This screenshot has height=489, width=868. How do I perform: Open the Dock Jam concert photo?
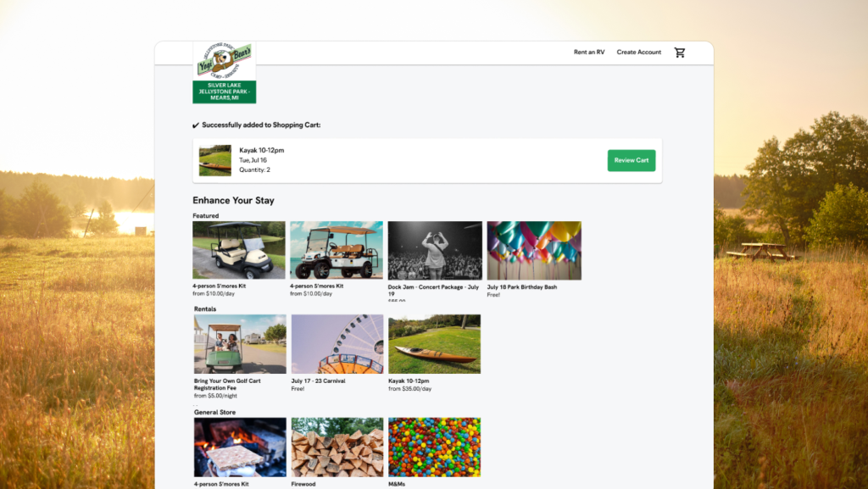tap(435, 250)
